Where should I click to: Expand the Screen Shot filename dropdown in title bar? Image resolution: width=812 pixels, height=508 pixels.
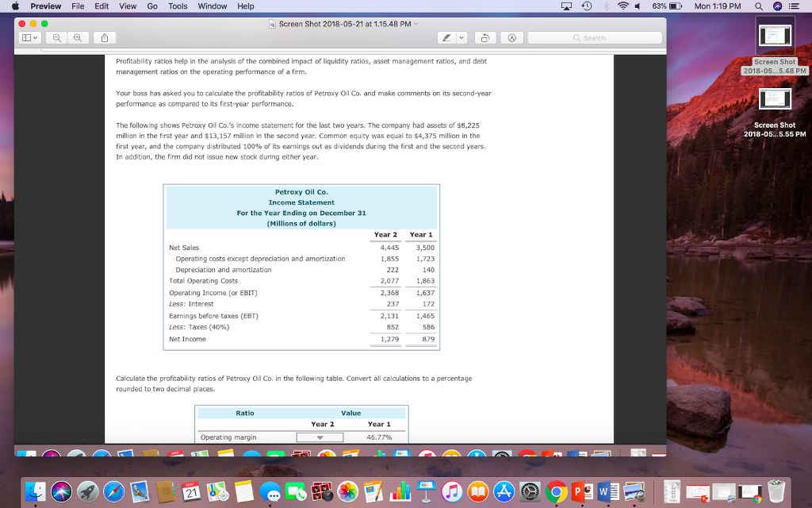416,24
